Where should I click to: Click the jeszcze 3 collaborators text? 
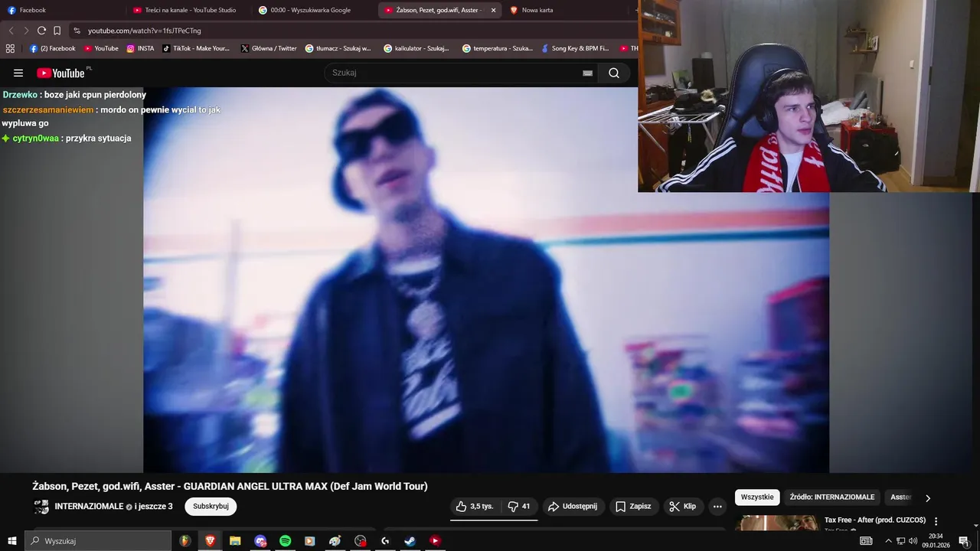[x=154, y=507]
